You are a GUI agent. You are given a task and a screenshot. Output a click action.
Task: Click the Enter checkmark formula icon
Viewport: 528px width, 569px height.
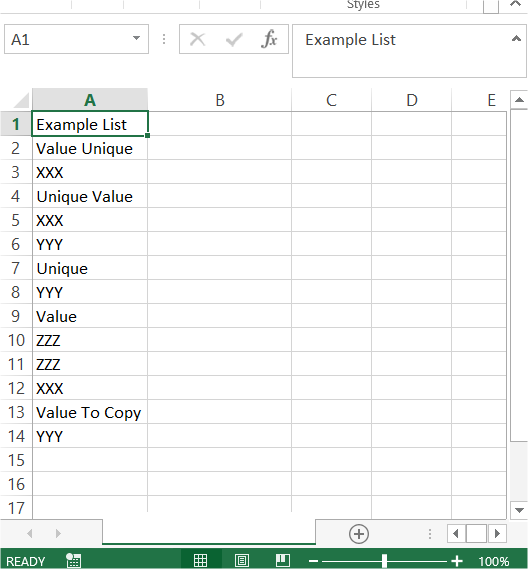234,39
